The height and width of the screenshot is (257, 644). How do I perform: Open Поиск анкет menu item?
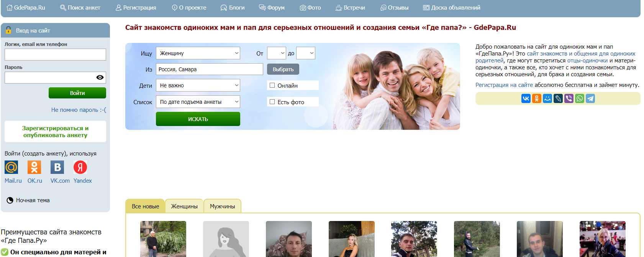coord(80,8)
